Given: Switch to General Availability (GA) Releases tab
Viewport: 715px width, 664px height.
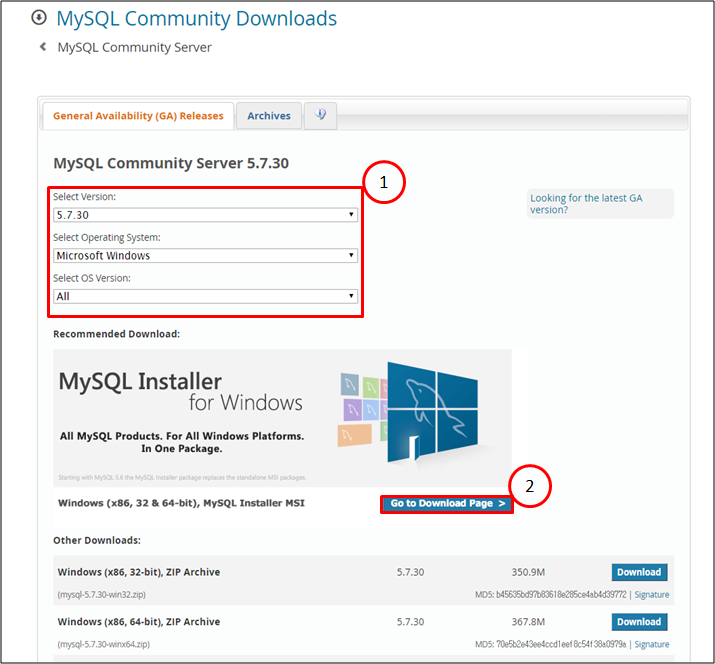Looking at the screenshot, I should (x=138, y=116).
